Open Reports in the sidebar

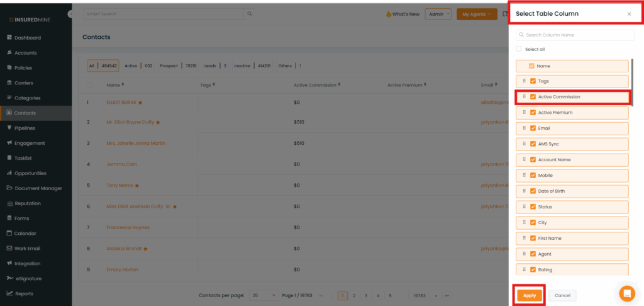coord(24,293)
